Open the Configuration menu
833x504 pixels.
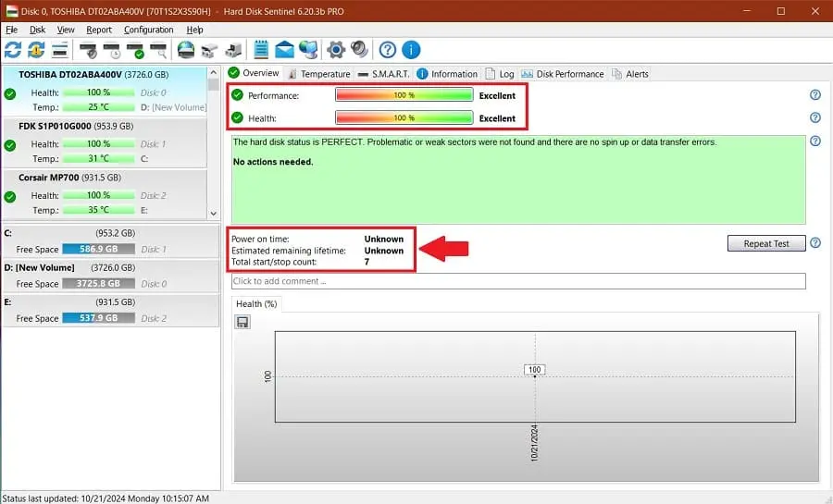(149, 30)
